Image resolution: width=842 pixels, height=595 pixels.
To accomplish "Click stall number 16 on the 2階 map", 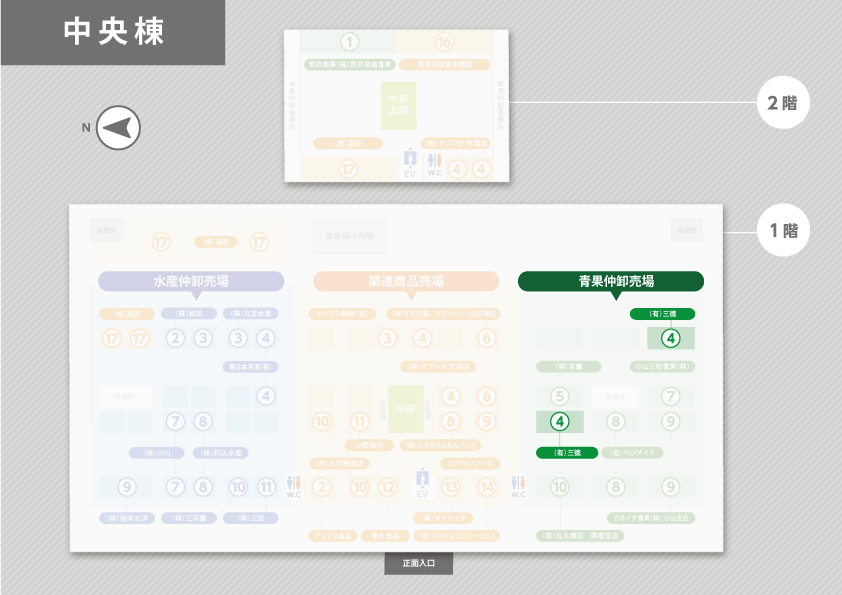I will click(444, 42).
